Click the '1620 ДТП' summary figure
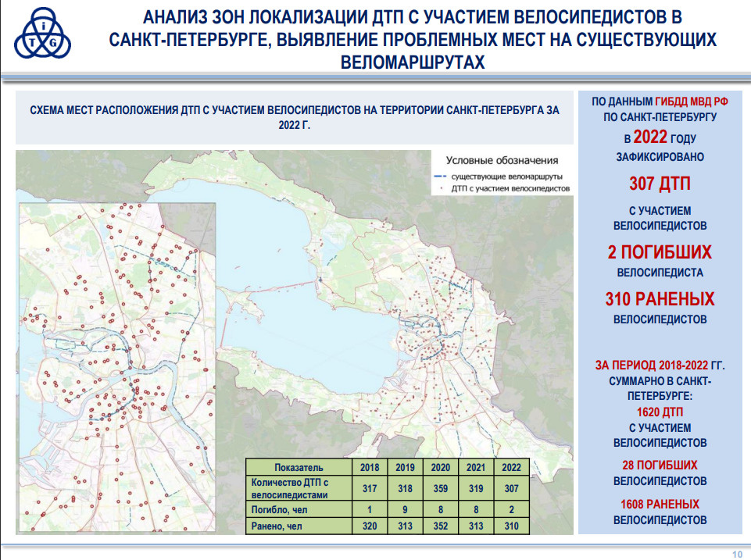Screen dimensions: 751x560 click(660, 412)
